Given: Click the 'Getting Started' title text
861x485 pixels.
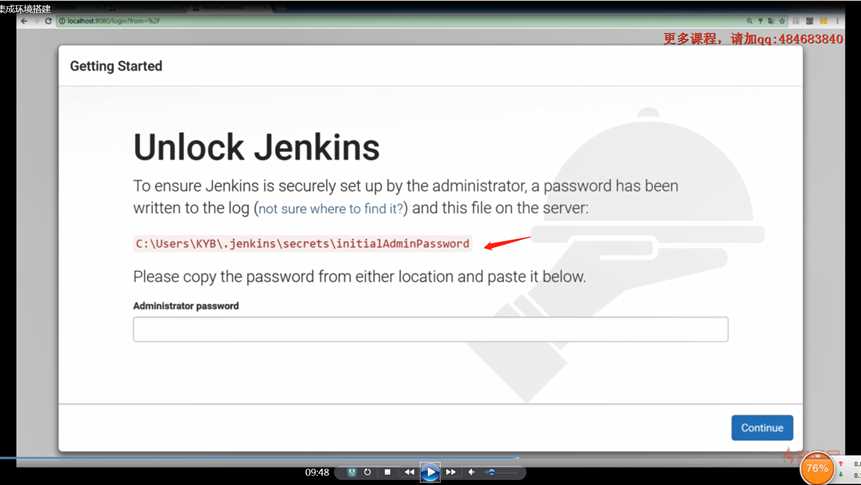Looking at the screenshot, I should [x=116, y=66].
